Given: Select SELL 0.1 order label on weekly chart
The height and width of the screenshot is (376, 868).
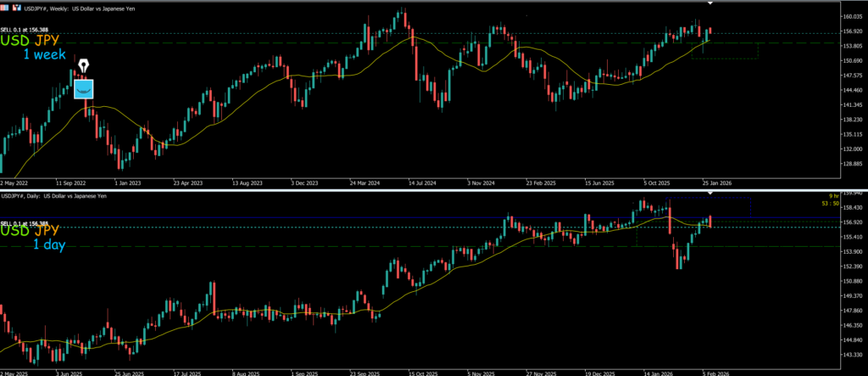Looking at the screenshot, I should point(23,31).
